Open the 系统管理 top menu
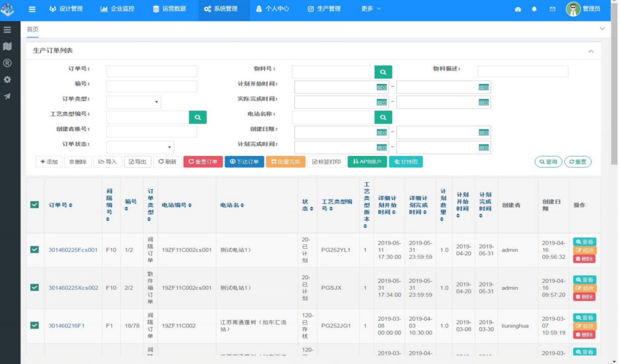 click(221, 9)
